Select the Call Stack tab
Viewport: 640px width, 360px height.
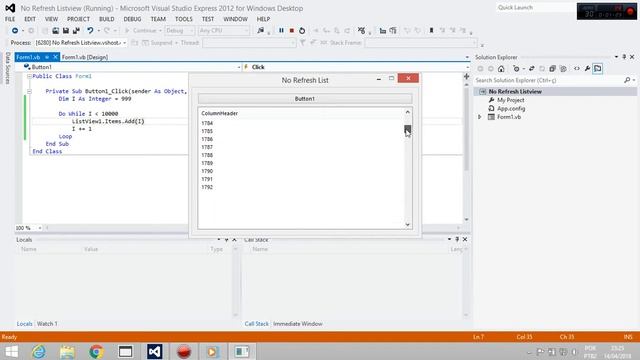click(x=257, y=324)
